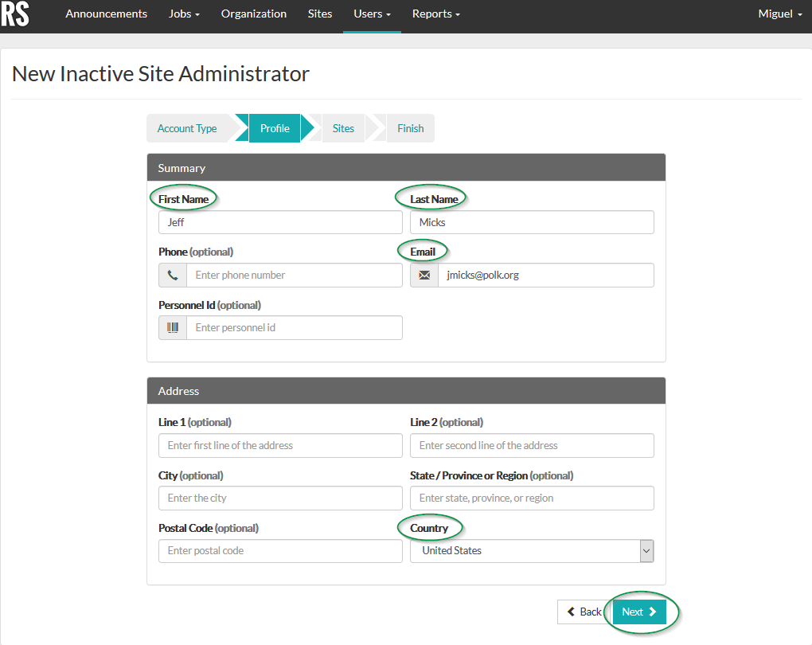812x645 pixels.
Task: Click the Enter the city field
Action: tap(280, 498)
